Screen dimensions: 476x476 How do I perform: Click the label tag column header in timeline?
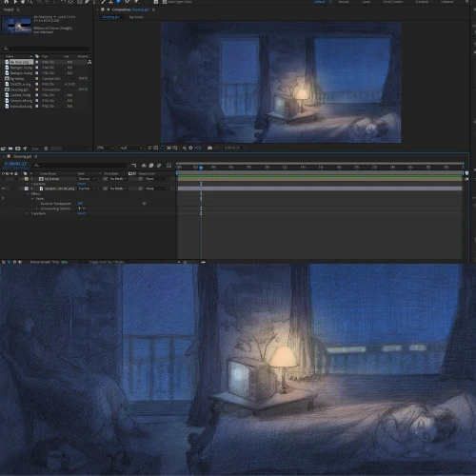pos(25,173)
